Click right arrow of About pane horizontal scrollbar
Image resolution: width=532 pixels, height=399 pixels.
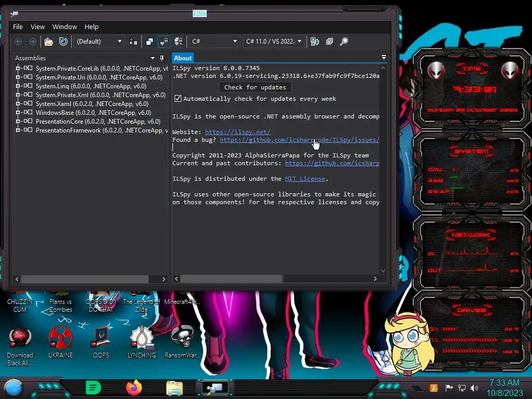(375, 279)
